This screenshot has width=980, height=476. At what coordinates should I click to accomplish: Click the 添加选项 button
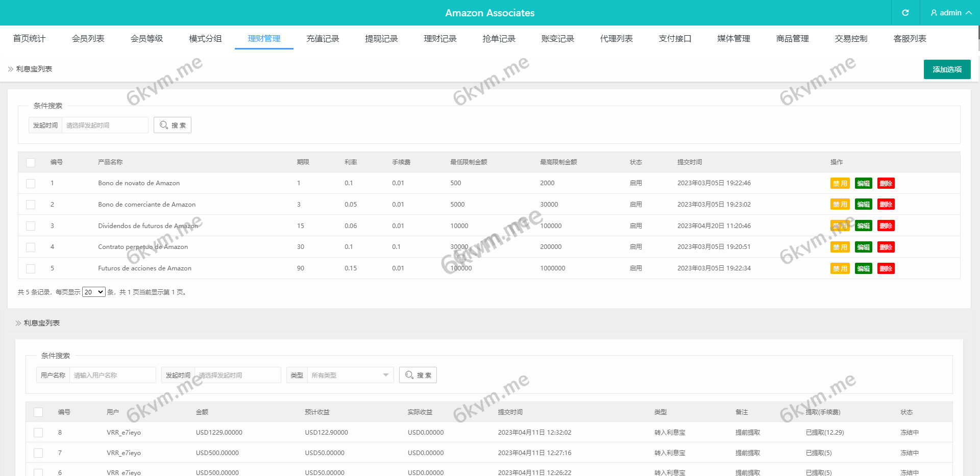pyautogui.click(x=947, y=69)
